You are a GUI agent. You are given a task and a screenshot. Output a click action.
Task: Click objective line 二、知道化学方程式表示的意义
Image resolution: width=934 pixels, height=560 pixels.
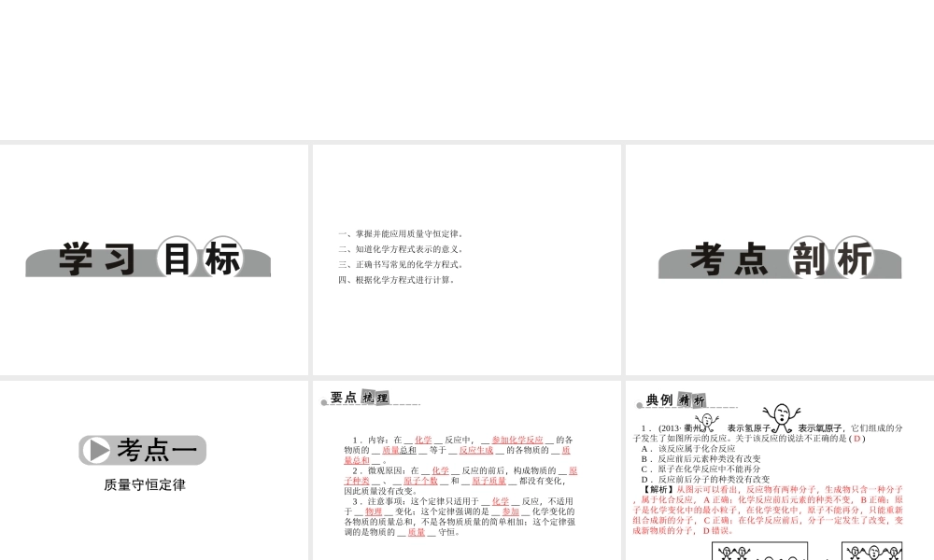pyautogui.click(x=402, y=249)
